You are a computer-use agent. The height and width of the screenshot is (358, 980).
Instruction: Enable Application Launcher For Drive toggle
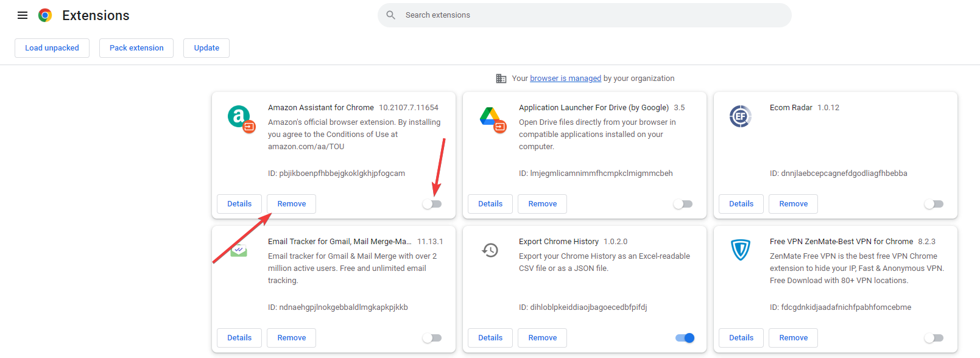pos(683,204)
